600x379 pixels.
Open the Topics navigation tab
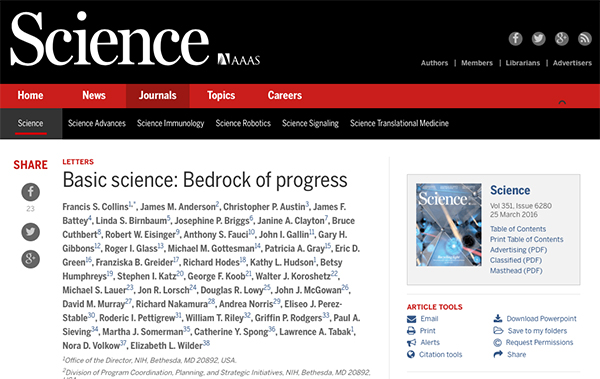point(221,96)
